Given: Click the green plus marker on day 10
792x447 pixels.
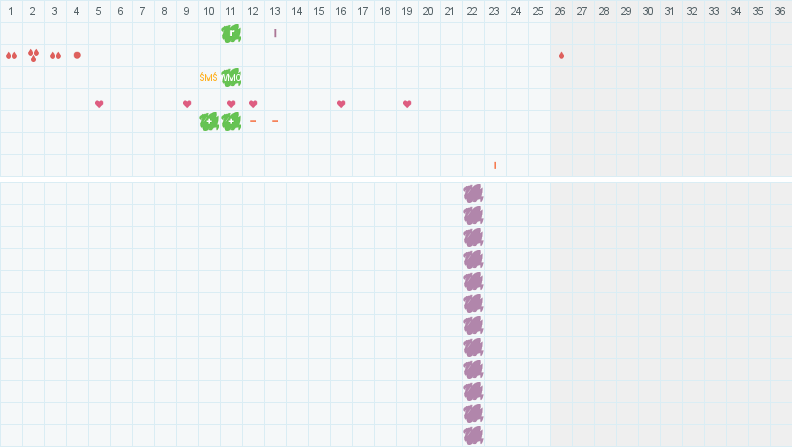Looking at the screenshot, I should [x=209, y=121].
